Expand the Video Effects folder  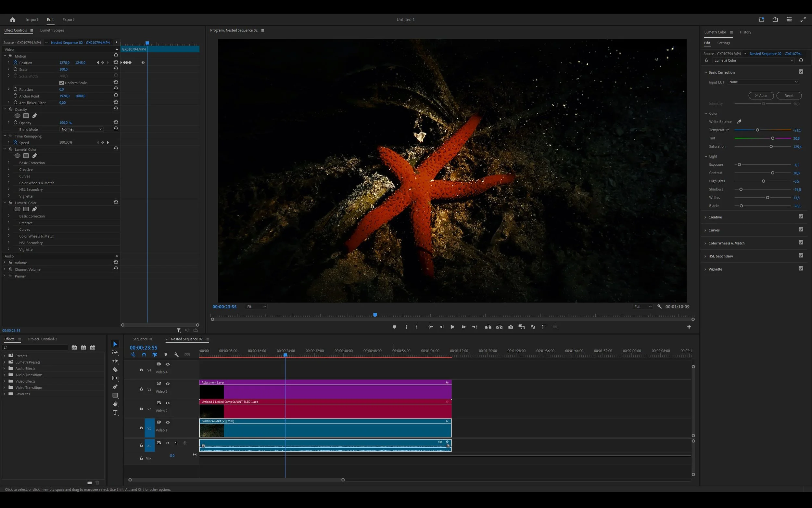click(4, 381)
